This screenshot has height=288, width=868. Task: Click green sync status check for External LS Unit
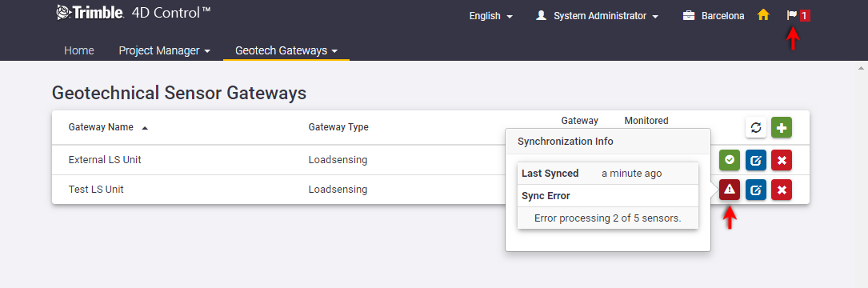730,160
